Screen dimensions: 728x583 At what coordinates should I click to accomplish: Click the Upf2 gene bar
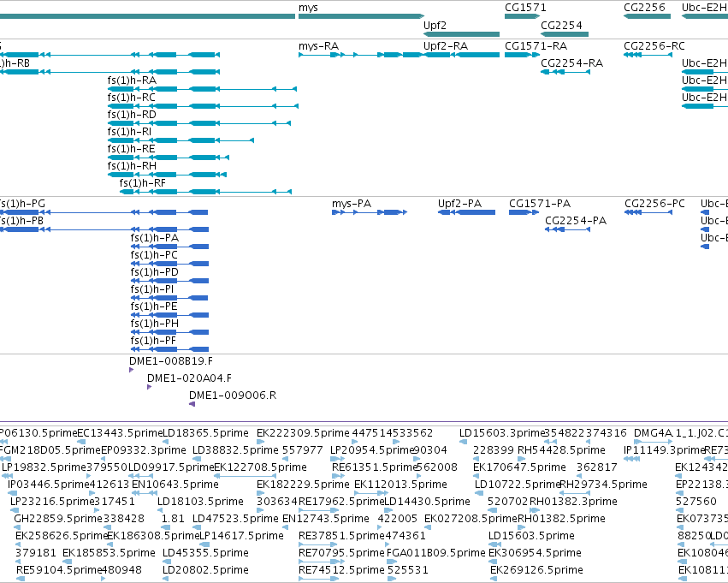coord(461,34)
